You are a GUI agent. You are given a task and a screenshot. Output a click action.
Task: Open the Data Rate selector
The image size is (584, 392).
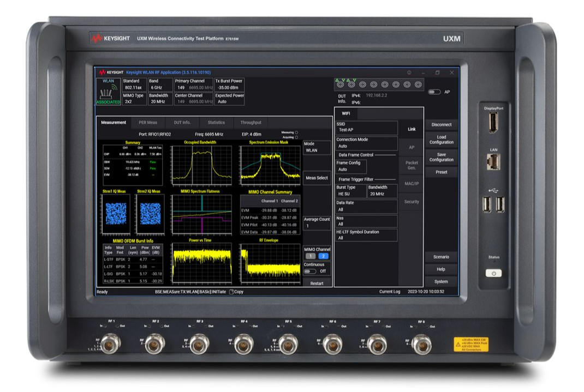(366, 207)
